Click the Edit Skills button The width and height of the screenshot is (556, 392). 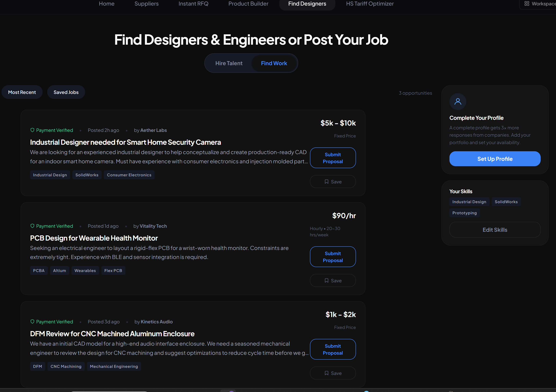[x=495, y=229]
